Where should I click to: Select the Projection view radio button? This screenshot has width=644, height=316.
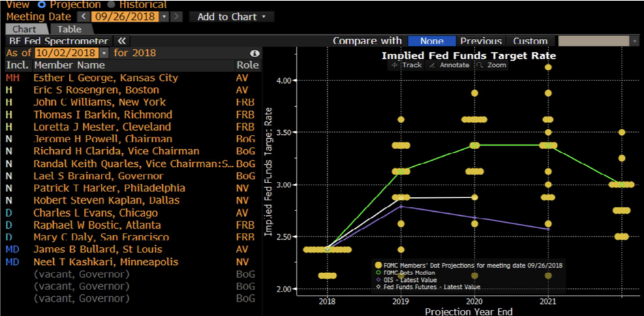[x=42, y=4]
